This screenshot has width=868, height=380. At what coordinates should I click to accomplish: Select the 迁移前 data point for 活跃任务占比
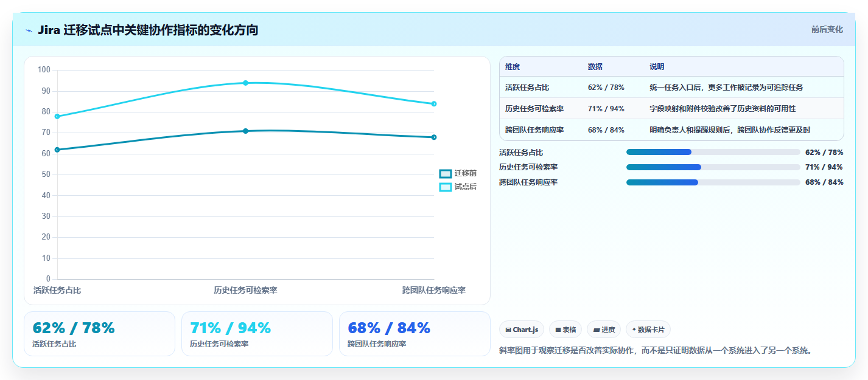coord(57,150)
